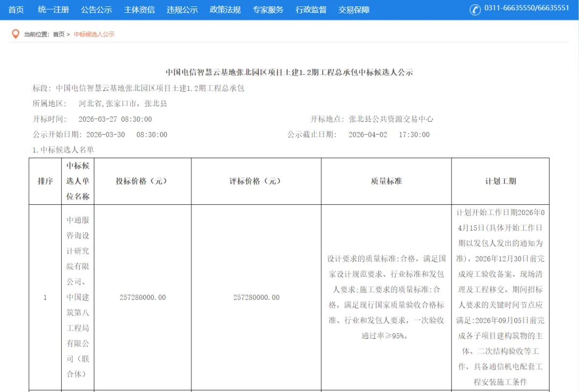Click the 中标候选人公示 breadcrumb link
Image resolution: width=579 pixels, height=392 pixels.
94,34
